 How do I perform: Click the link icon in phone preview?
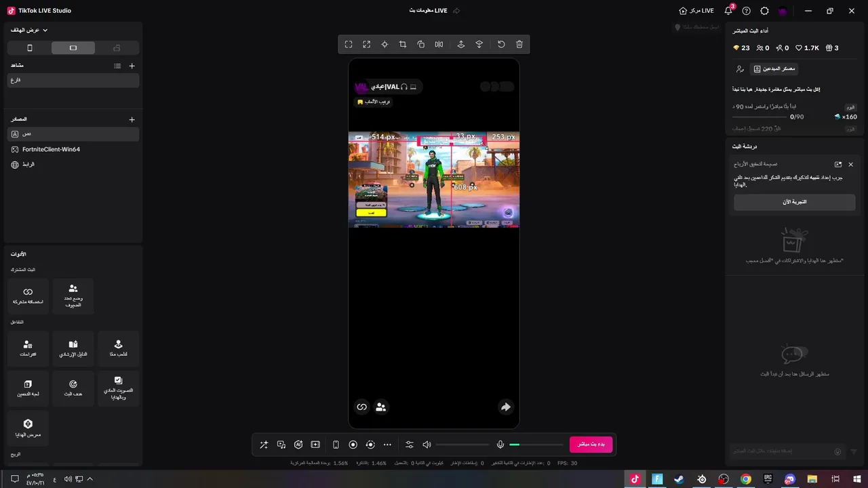click(x=362, y=407)
